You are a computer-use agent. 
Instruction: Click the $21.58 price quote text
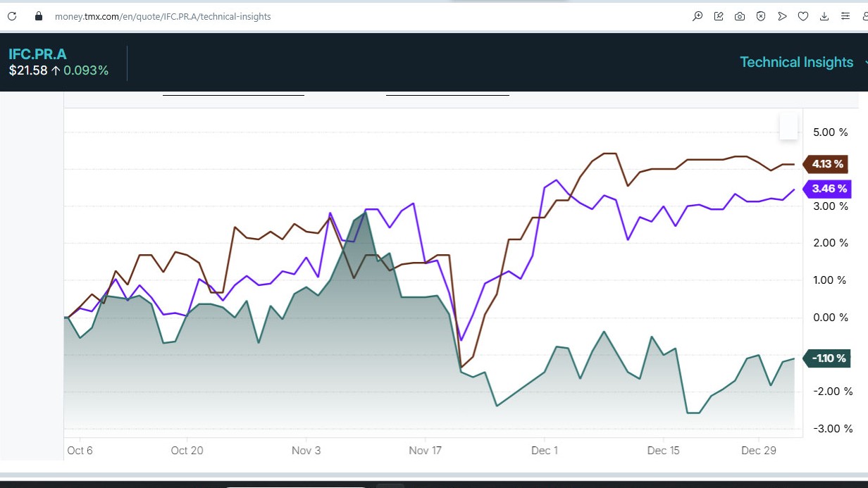[x=28, y=70]
